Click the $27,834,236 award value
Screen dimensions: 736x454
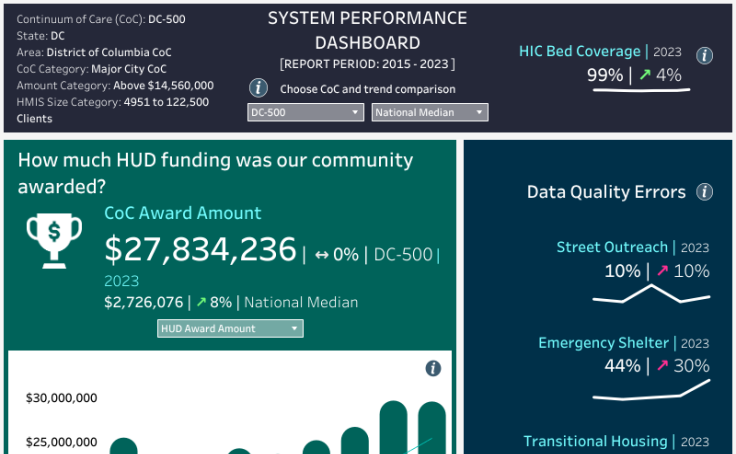(x=200, y=249)
